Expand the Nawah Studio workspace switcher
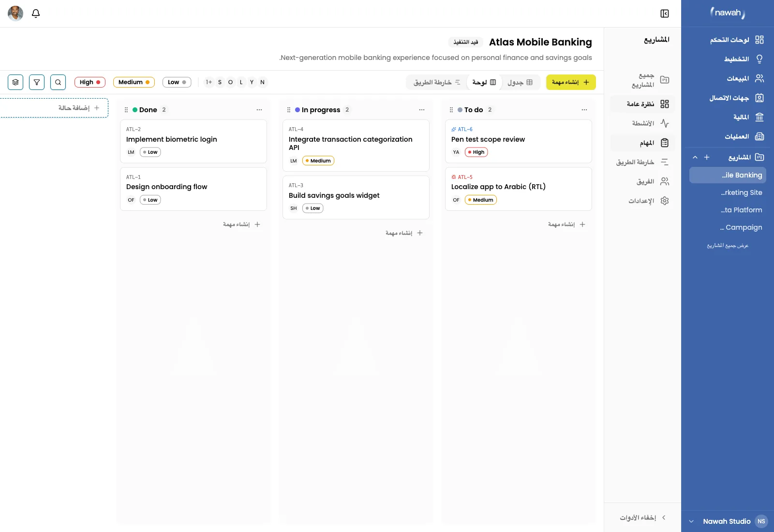Image resolution: width=774 pixels, height=532 pixels. point(691,521)
